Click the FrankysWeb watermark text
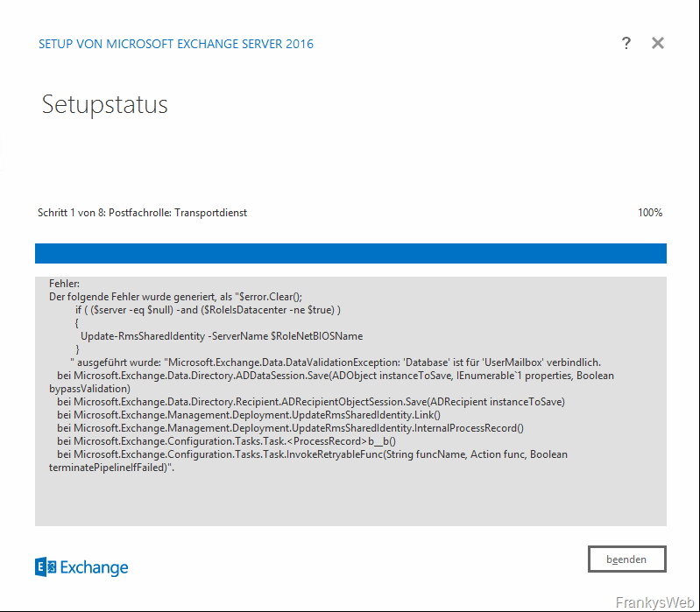Viewport: 700px width, 612px height. click(x=654, y=602)
